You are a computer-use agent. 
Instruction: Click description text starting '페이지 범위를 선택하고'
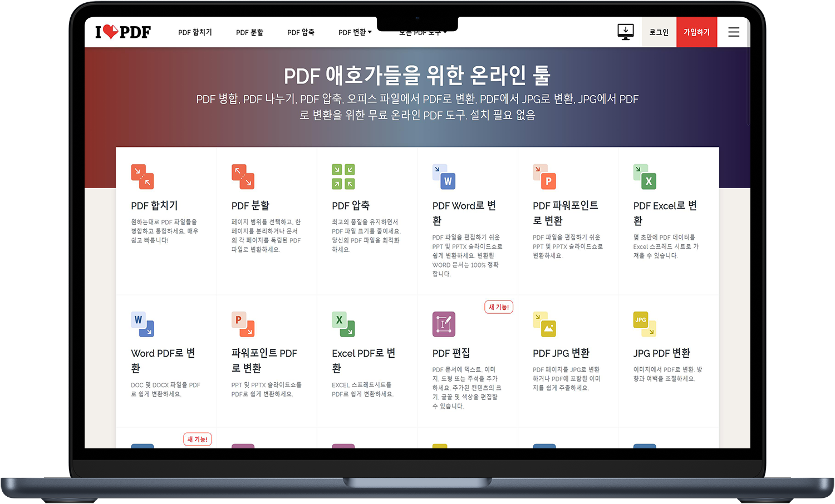[266, 235]
